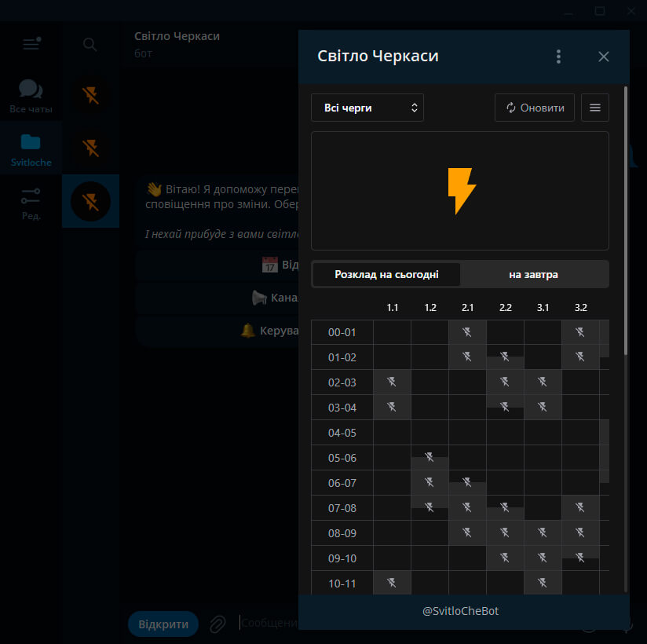Screen dimensions: 647x644
Task: Switch to the Розклад на сьогодні tab
Action: click(x=386, y=275)
